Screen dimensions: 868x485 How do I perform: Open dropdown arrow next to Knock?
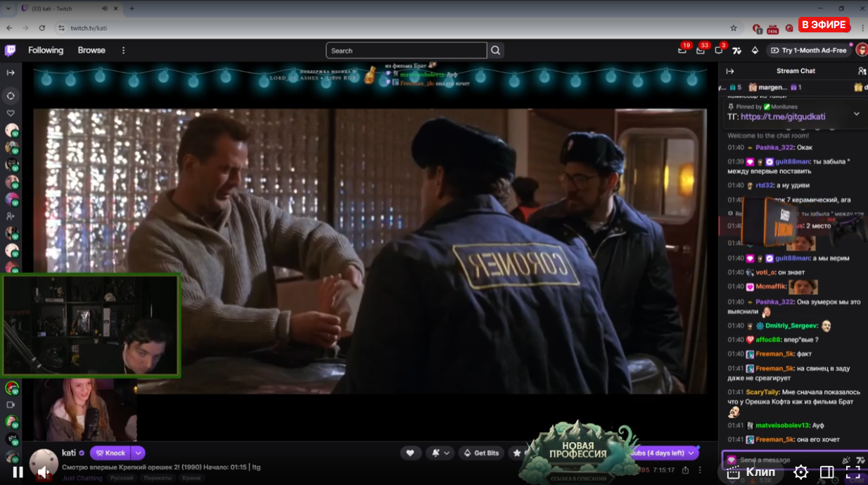point(139,453)
